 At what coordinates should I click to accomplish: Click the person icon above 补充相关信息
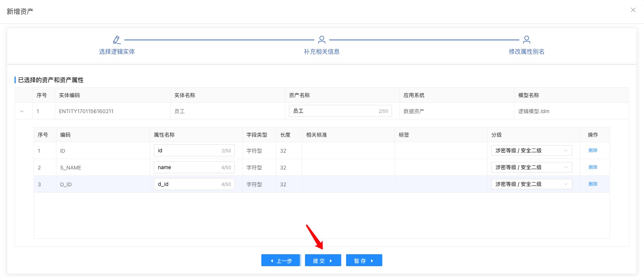322,40
